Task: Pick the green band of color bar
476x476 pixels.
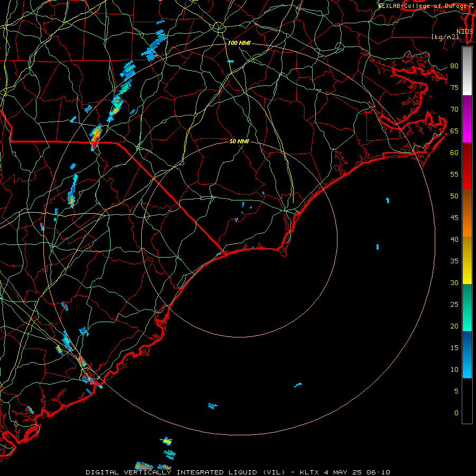Action: point(467,307)
